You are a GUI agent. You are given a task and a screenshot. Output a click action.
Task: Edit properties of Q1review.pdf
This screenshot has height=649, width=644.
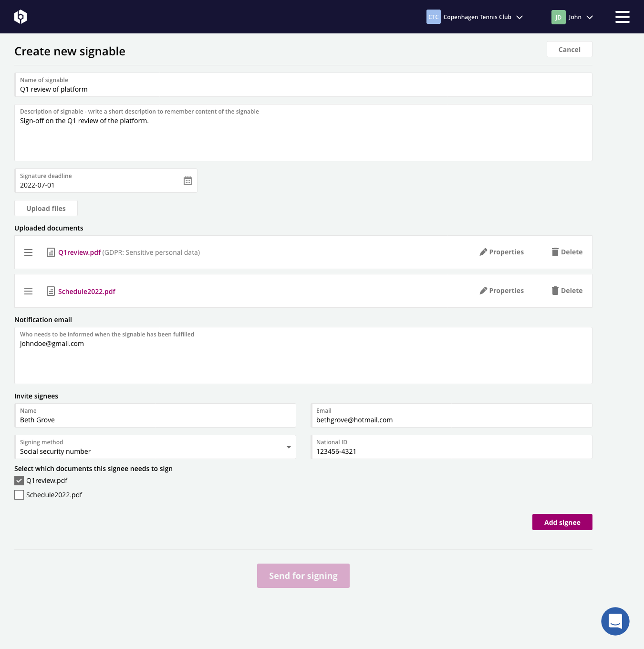pos(501,252)
